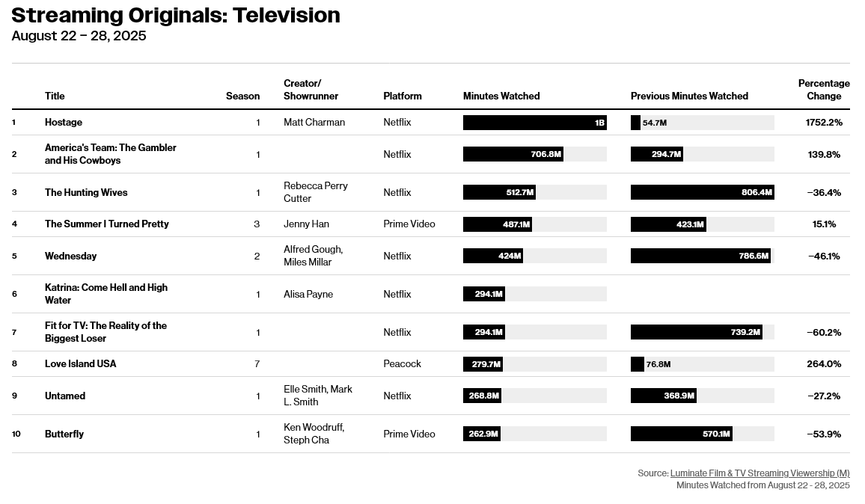Select the Percentage Change column header
Viewport: 865px width, 504px height.
coord(824,89)
